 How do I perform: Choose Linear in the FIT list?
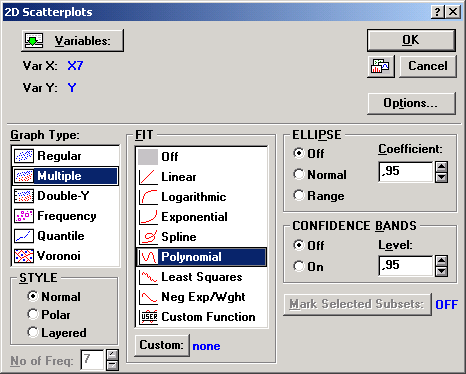coord(202,177)
